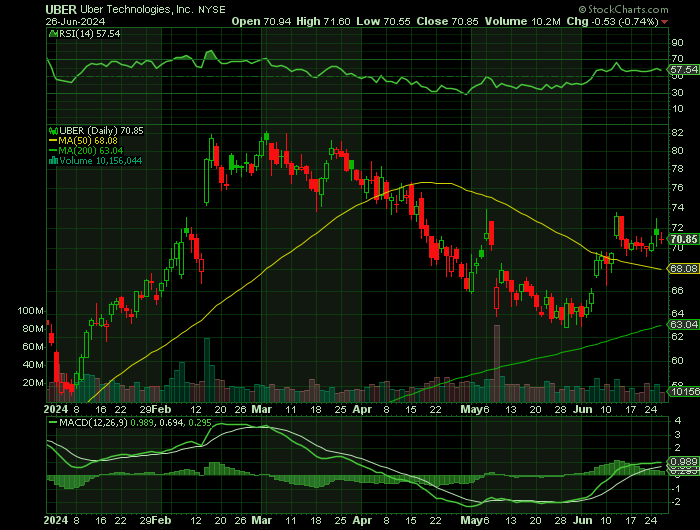
Task: Click the 20M label on the volume axis
Action: (x=33, y=383)
